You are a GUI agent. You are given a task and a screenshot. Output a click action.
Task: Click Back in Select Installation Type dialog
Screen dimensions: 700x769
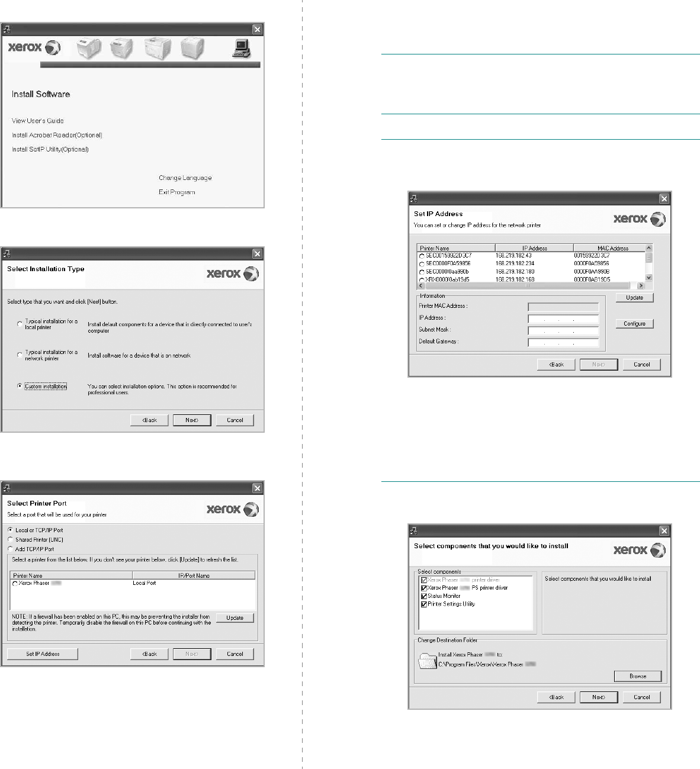[149, 420]
